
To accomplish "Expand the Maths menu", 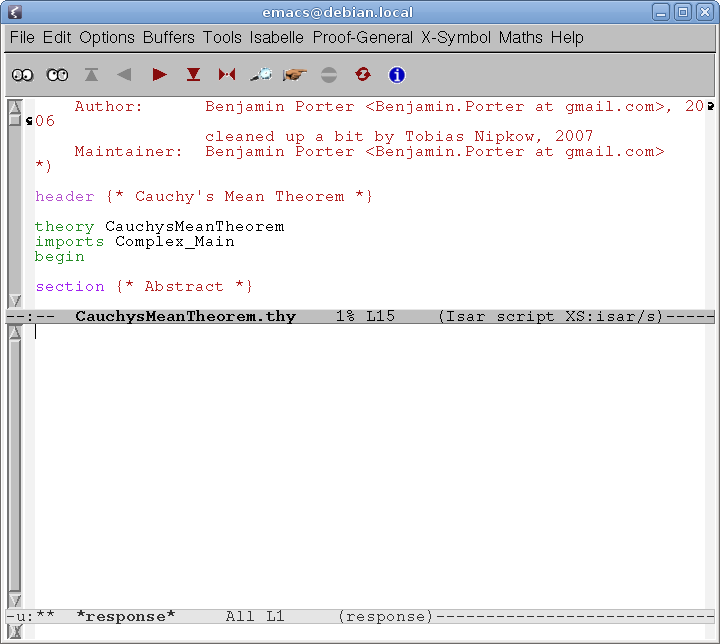I will (x=521, y=37).
